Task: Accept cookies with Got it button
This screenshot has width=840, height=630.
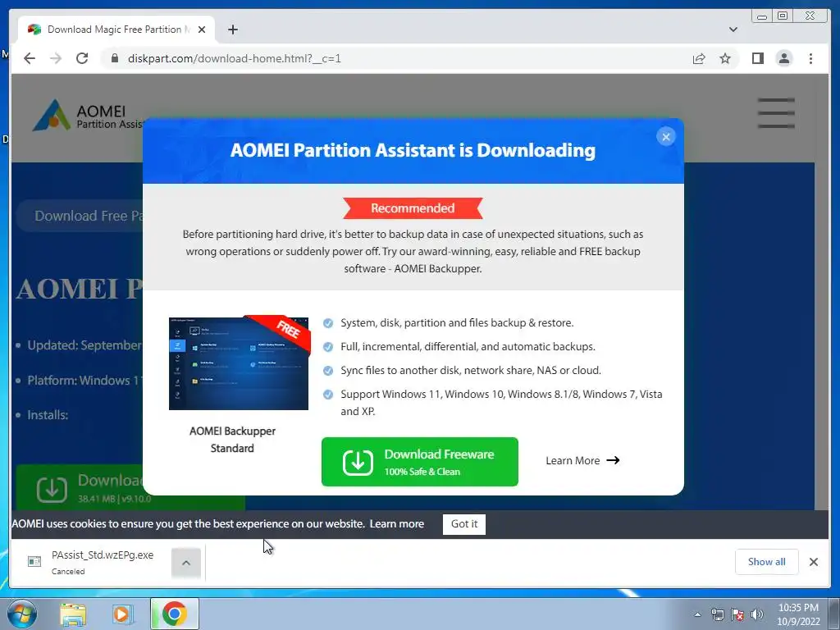Action: pyautogui.click(x=464, y=524)
